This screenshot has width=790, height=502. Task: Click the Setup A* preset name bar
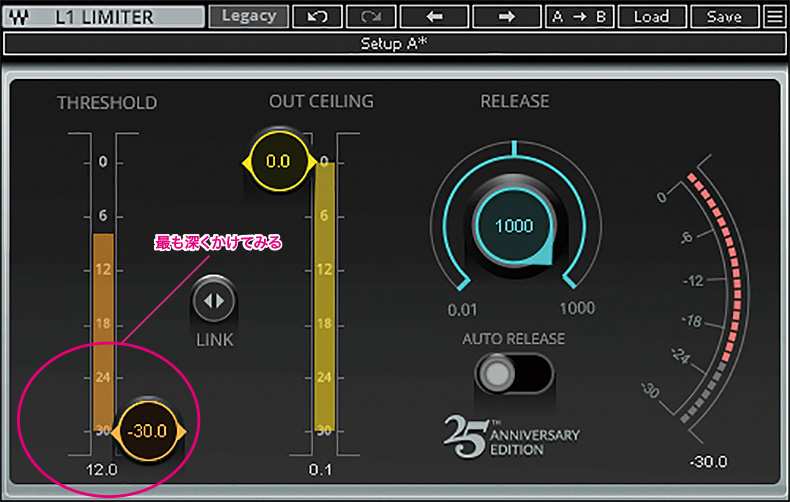[x=394, y=44]
